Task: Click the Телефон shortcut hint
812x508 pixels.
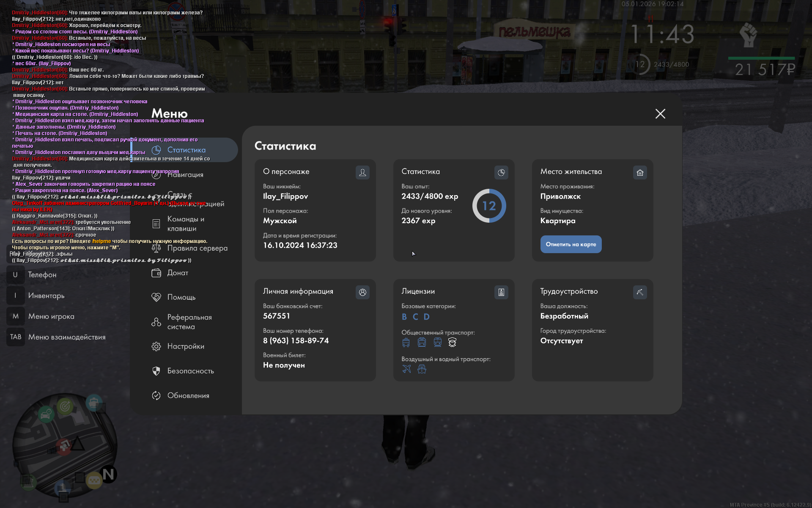Action: point(42,275)
